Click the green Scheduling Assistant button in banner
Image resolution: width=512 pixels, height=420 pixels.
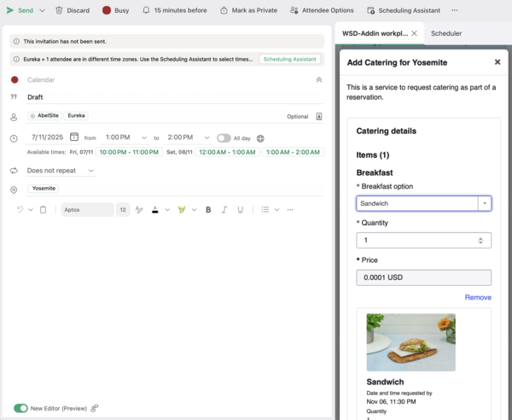click(289, 59)
